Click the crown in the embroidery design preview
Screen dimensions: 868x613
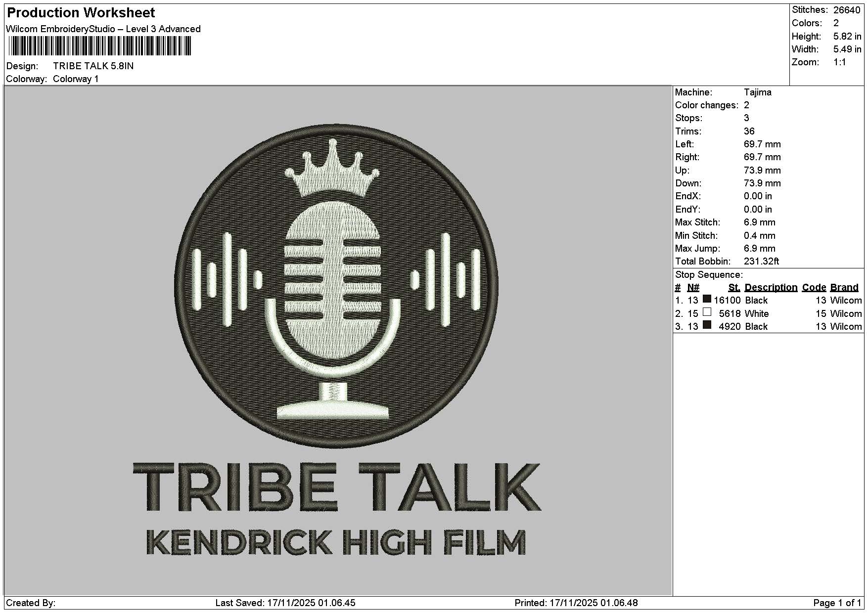(333, 168)
